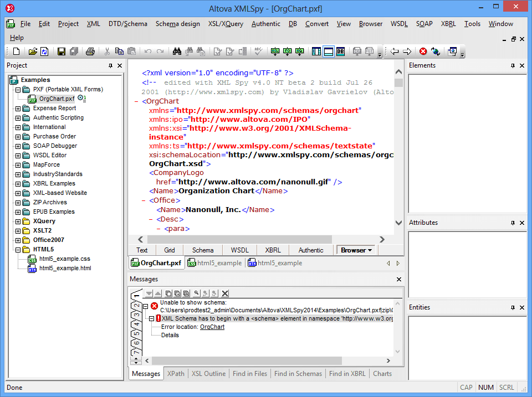Click the DB query window icon
Viewport: 532px width, 397px height.
tap(341, 51)
